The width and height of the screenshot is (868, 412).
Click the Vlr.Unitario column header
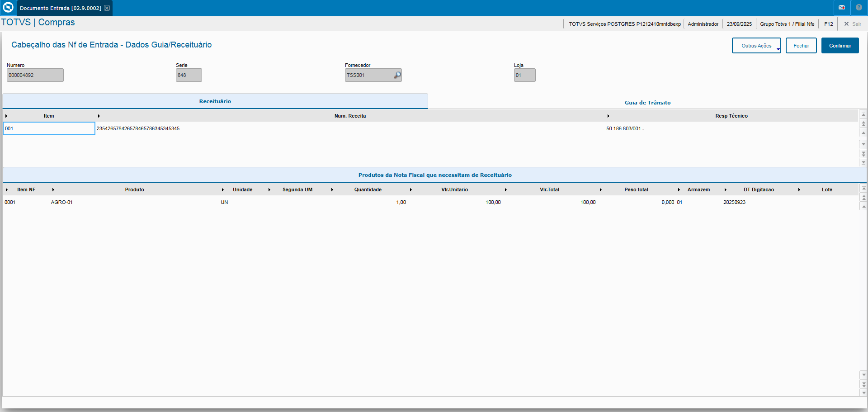click(455, 189)
